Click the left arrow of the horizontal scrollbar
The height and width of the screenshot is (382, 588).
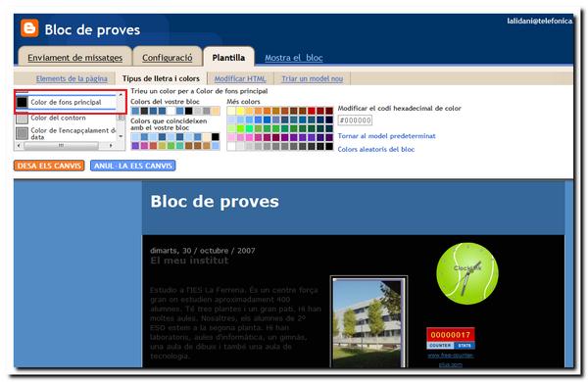point(18,145)
